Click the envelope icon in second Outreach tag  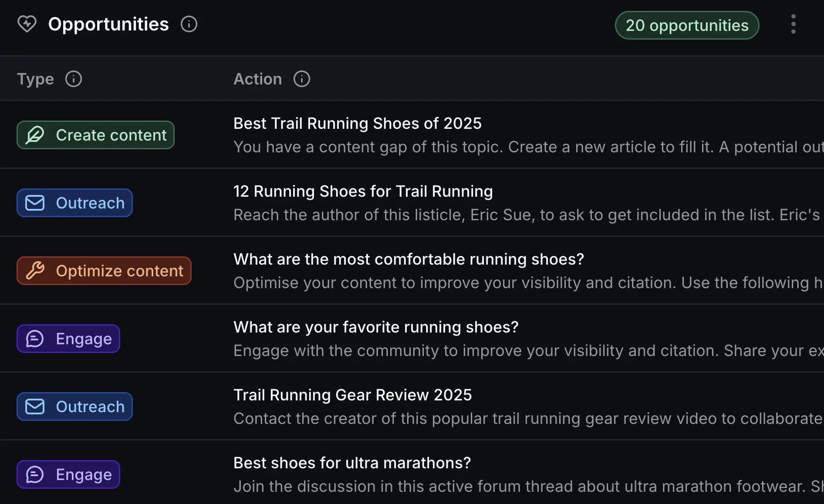(x=35, y=407)
